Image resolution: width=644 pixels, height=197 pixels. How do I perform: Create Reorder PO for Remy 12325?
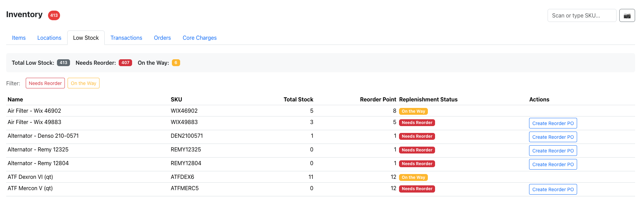pyautogui.click(x=553, y=151)
